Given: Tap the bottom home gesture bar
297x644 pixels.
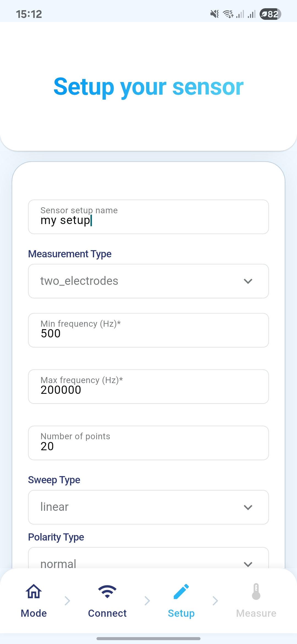Looking at the screenshot, I should [148, 638].
